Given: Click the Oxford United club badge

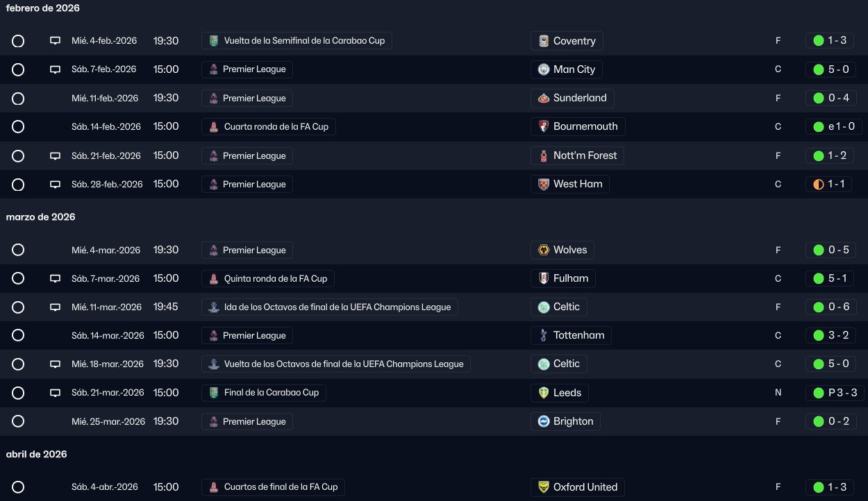Looking at the screenshot, I should pyautogui.click(x=544, y=487).
